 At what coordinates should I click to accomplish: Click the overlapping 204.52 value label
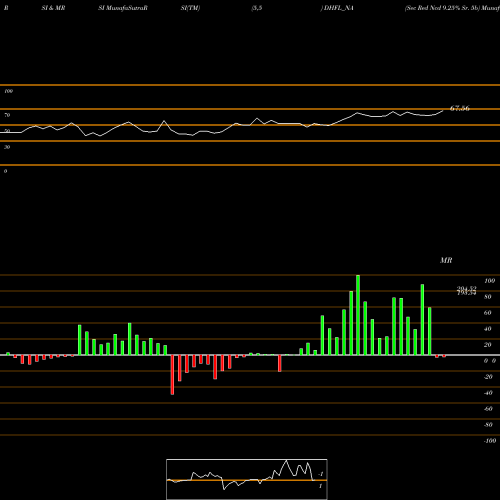click(x=466, y=289)
